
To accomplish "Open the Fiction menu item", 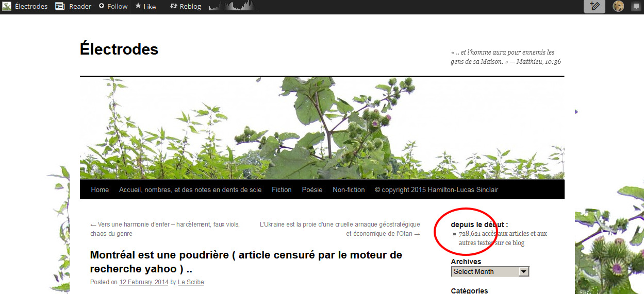I will [x=282, y=189].
